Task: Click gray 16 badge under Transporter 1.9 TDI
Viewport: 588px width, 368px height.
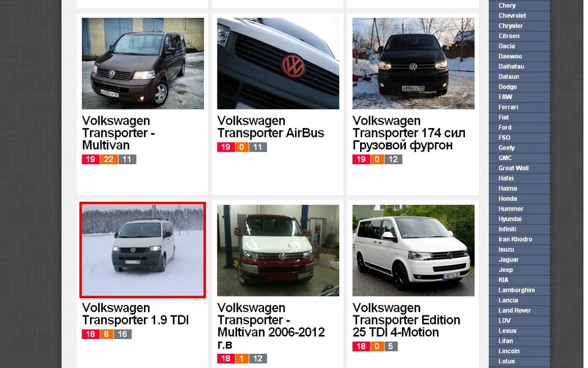Action: pyautogui.click(x=123, y=334)
